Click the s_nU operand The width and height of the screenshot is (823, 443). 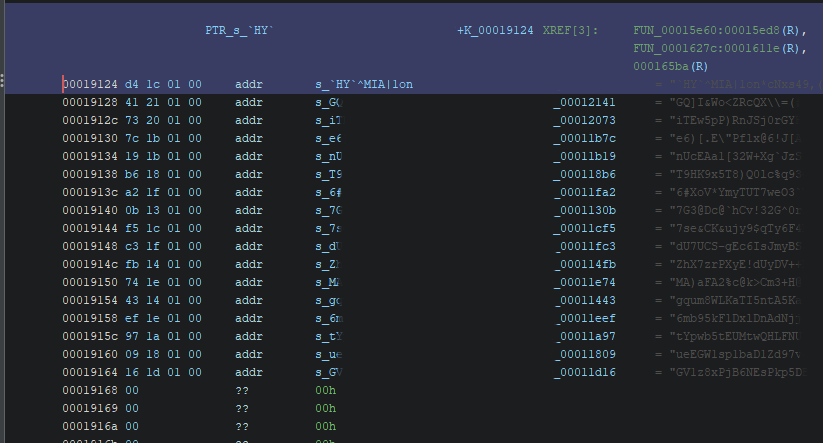(329, 156)
